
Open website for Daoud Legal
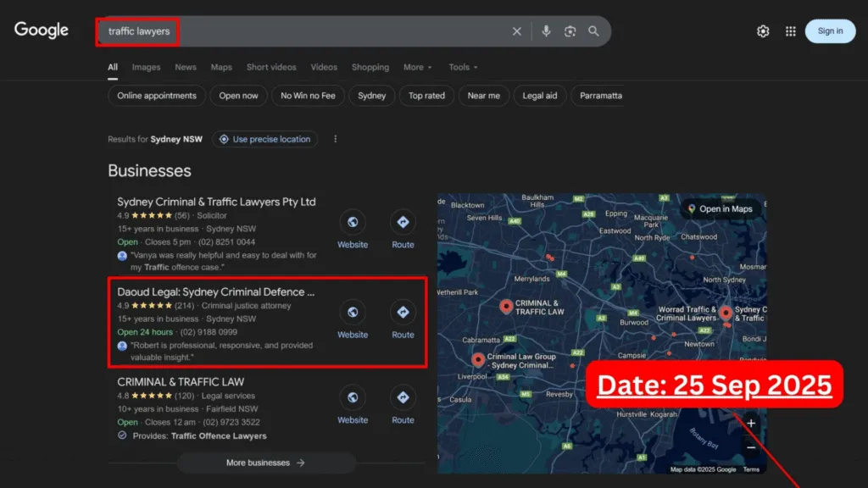click(x=353, y=313)
